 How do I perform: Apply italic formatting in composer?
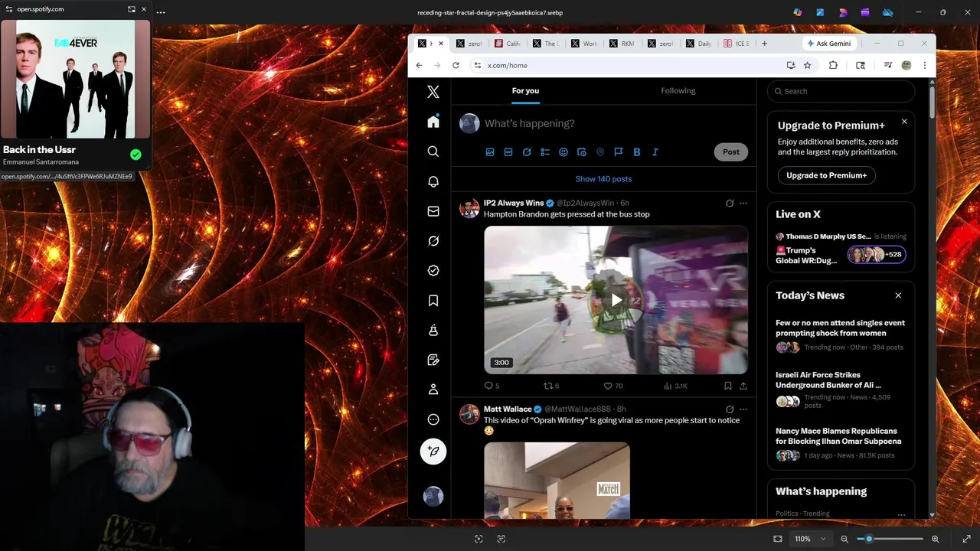[655, 152]
